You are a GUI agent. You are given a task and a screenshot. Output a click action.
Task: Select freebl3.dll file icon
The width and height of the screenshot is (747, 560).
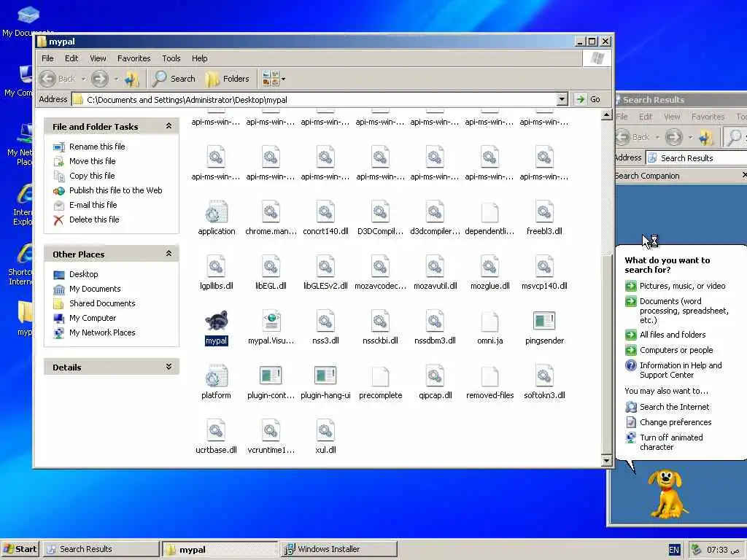tap(544, 212)
